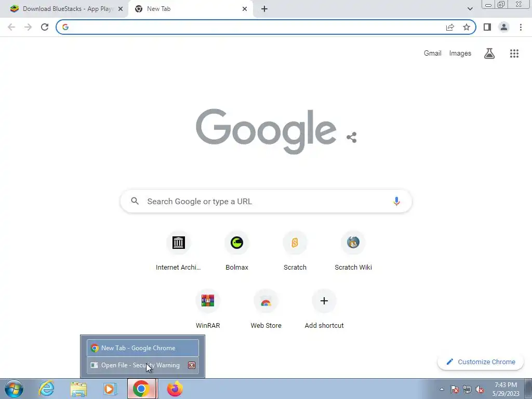Screen dimensions: 532x399
Task: Click the Google favicon in address bar
Action: (65, 27)
